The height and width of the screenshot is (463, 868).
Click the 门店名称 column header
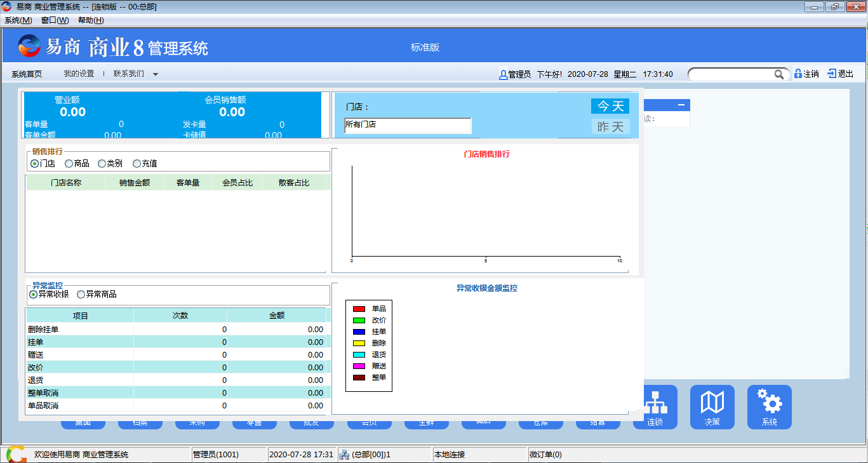pyautogui.click(x=66, y=183)
